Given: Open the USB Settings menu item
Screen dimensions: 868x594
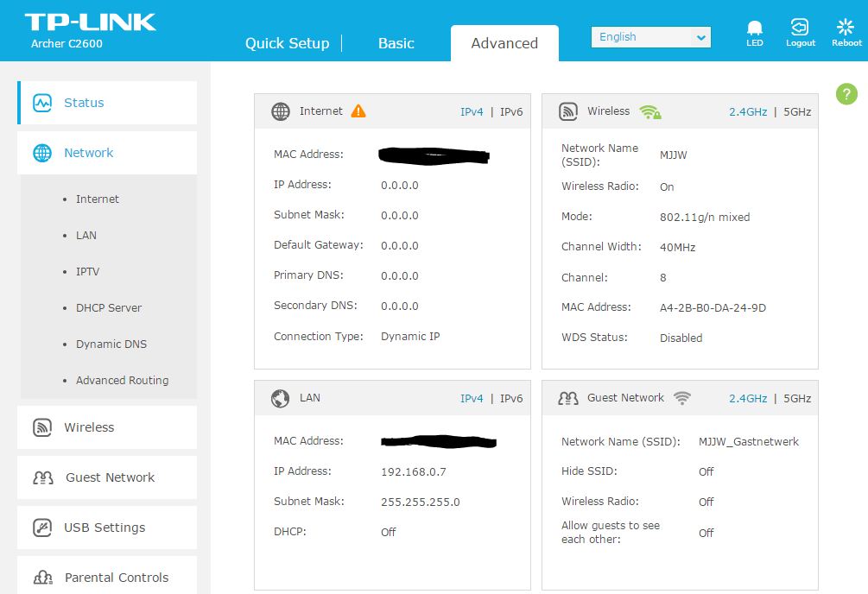Looking at the screenshot, I should (105, 528).
